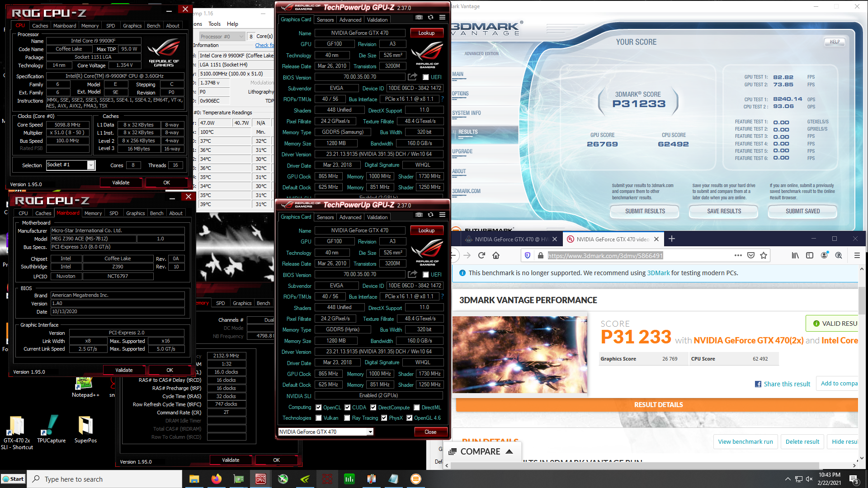The width and height of the screenshot is (868, 488).
Task: Open the GPU selector dropdown in the bottom GPU-Z window
Action: click(x=370, y=432)
